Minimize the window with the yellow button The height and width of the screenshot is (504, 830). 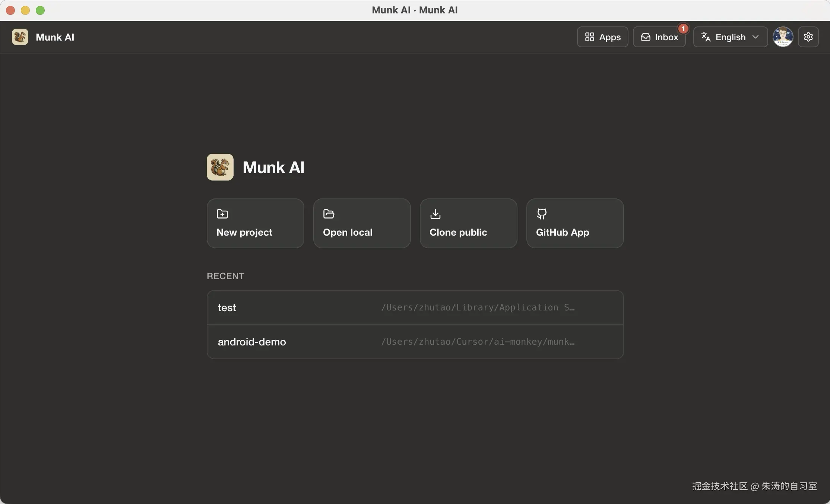pos(25,10)
